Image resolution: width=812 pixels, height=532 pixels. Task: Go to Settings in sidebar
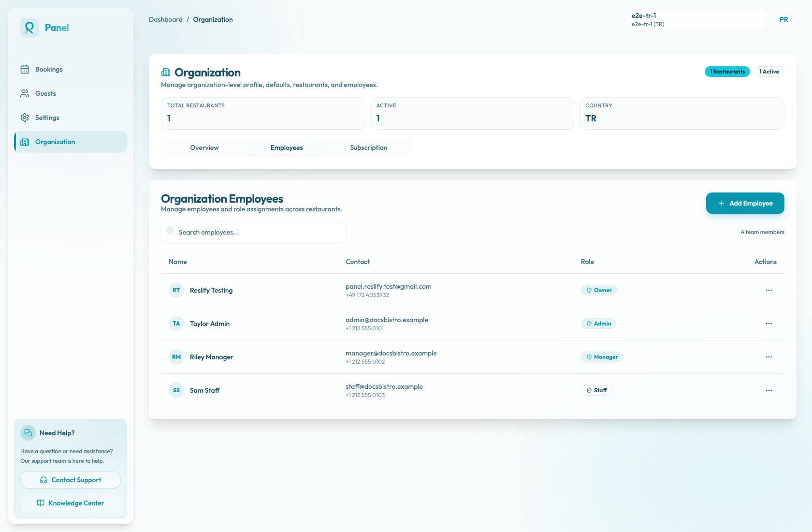point(71,118)
